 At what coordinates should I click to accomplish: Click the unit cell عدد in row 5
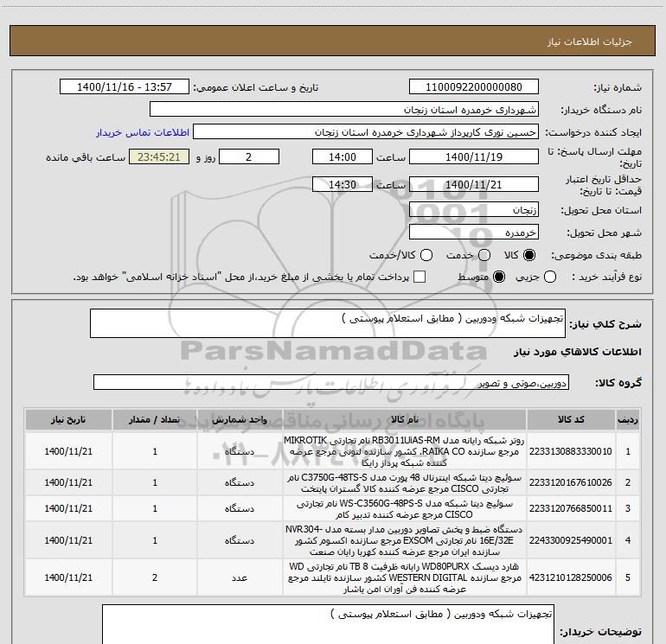240,577
